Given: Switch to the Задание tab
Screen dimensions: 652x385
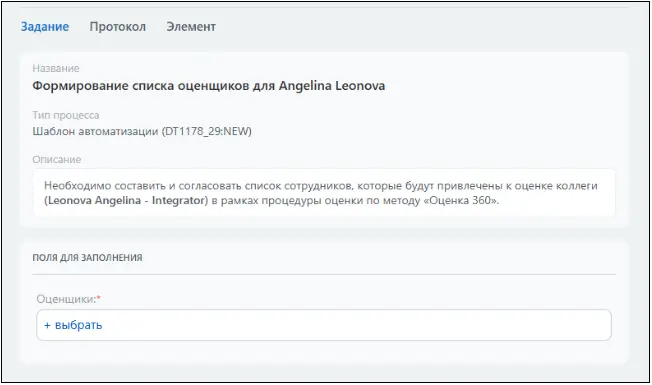Looking at the screenshot, I should 45,27.
